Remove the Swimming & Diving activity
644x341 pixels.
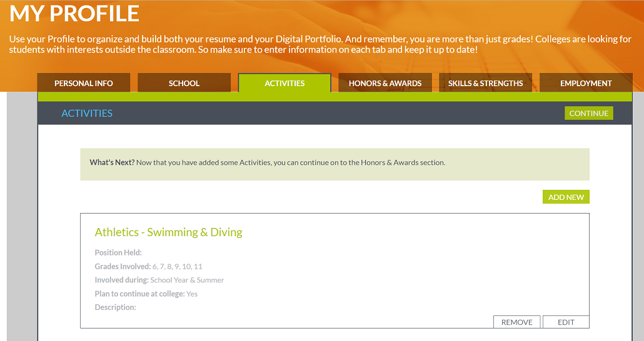[516, 322]
